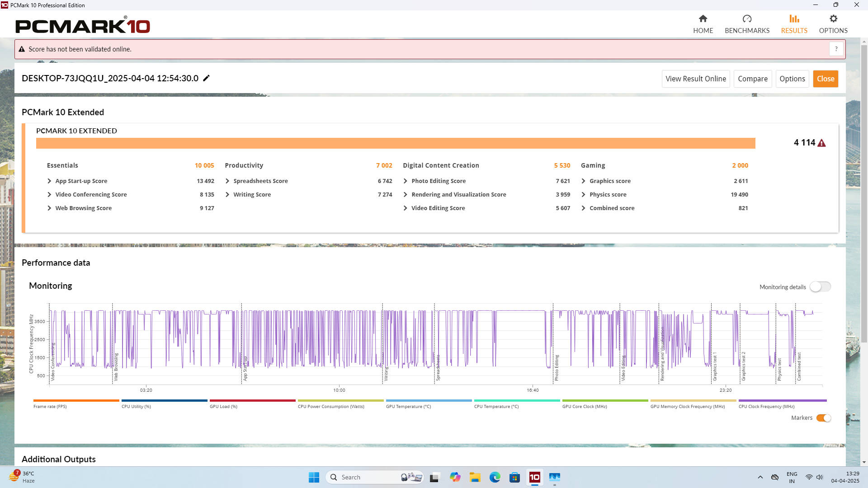This screenshot has width=868, height=488.
Task: Open the blue monitor app in taskbar
Action: (554, 477)
